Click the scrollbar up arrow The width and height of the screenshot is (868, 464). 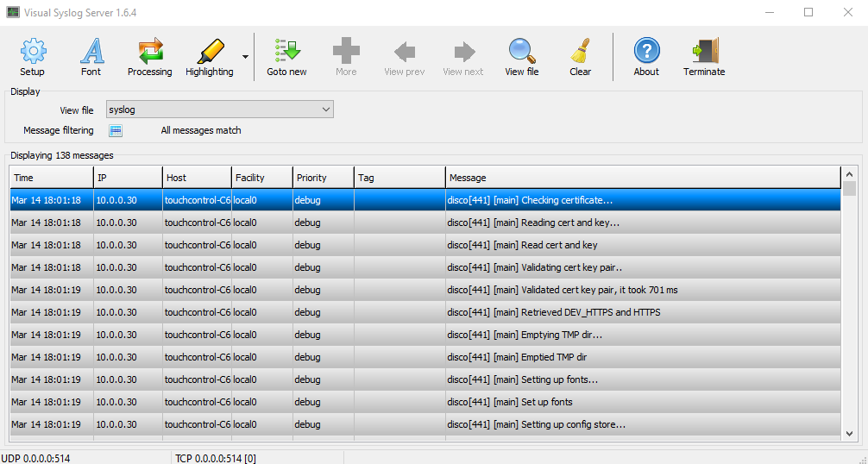(850, 173)
